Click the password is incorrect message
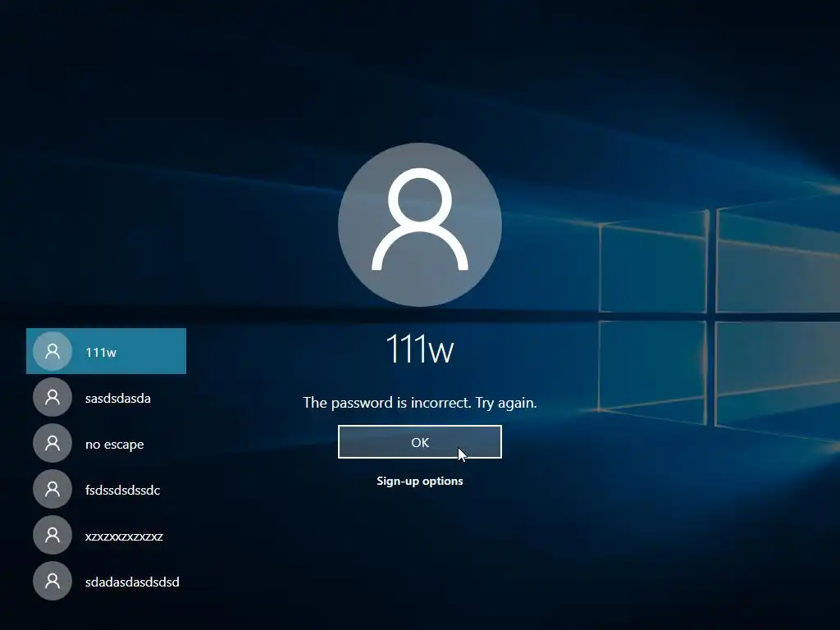 (419, 403)
